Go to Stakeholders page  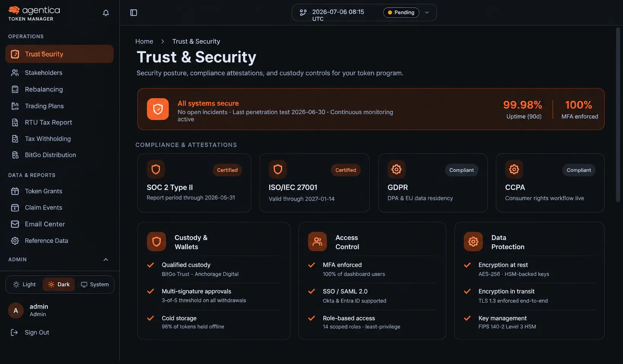coord(59,72)
